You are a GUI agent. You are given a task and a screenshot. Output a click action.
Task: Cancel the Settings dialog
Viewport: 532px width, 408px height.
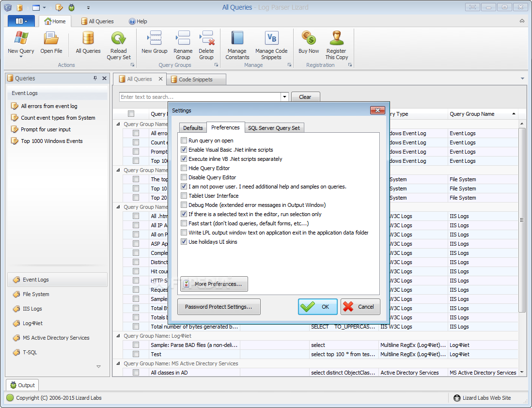(360, 307)
